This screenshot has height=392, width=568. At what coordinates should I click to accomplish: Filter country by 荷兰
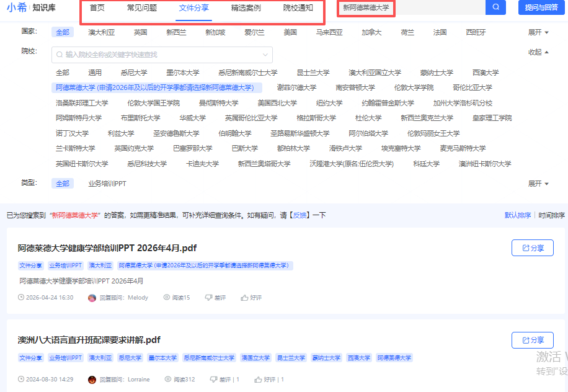(x=407, y=32)
